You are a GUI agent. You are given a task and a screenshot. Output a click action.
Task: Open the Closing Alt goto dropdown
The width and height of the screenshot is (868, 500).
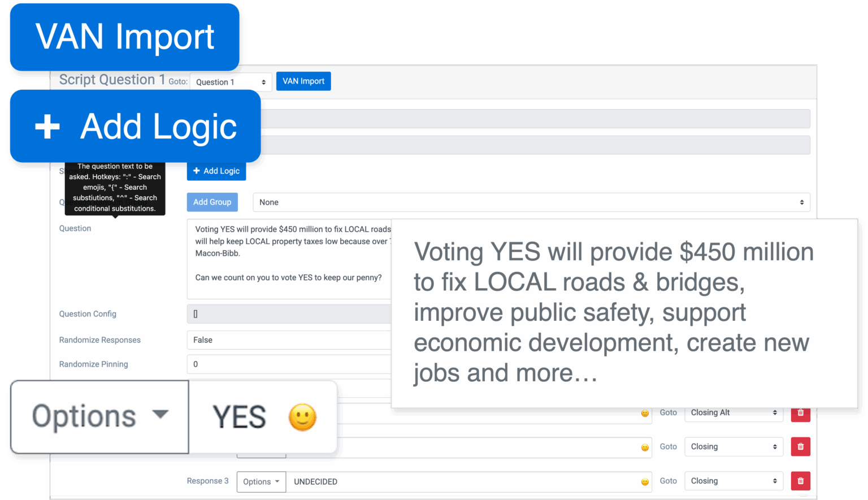click(x=734, y=413)
